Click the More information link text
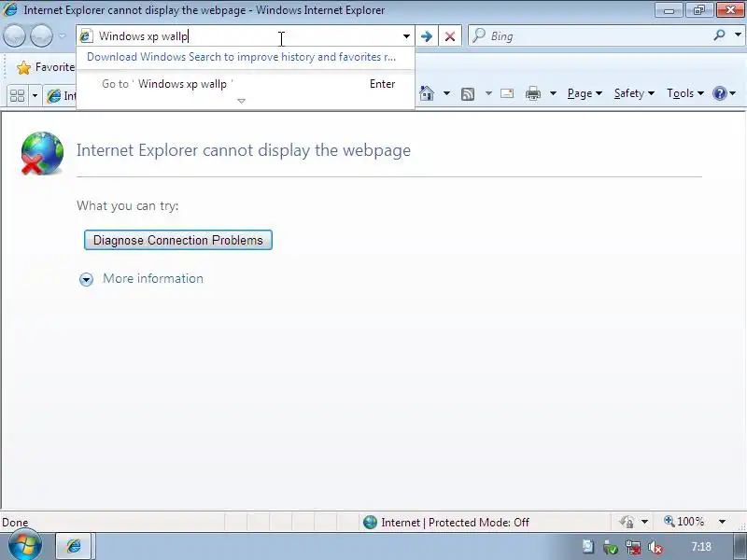Viewport: 747px width, 560px height. point(153,278)
